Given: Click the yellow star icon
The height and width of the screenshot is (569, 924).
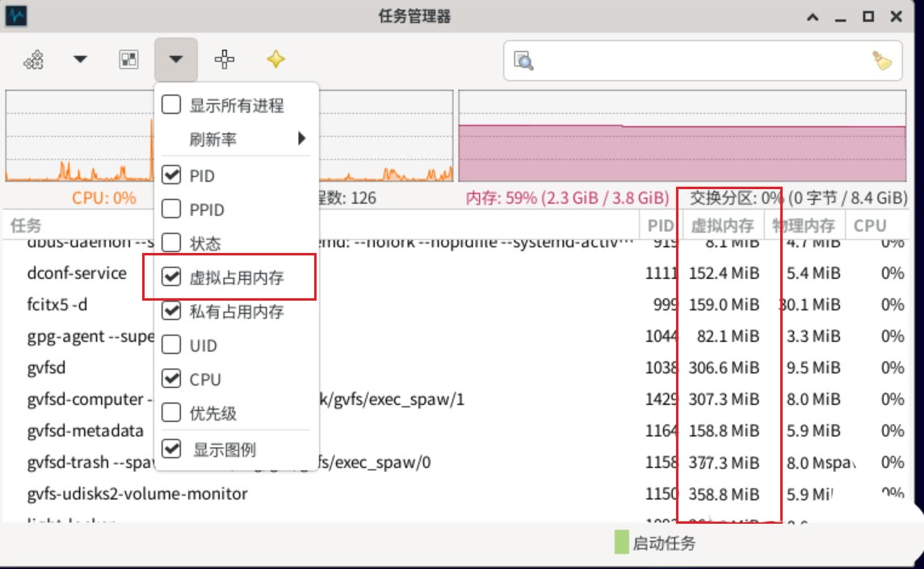Looking at the screenshot, I should tap(275, 59).
